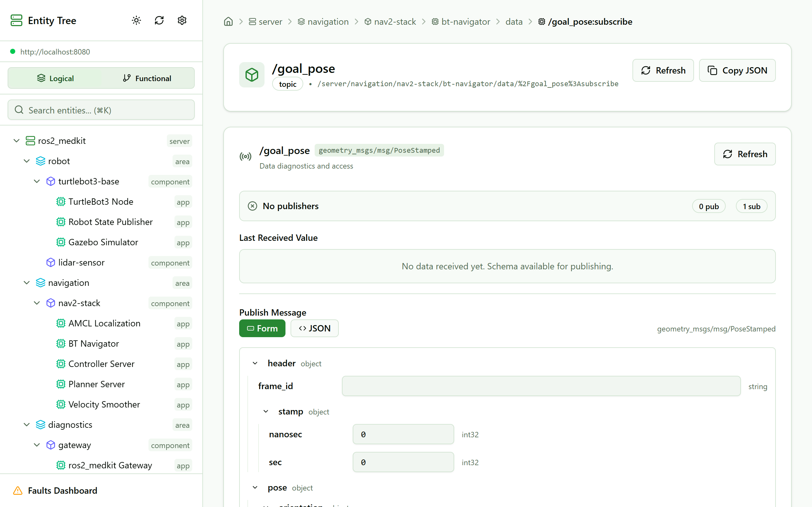
Task: Click the Faults Dashboard warning icon
Action: tap(18, 491)
